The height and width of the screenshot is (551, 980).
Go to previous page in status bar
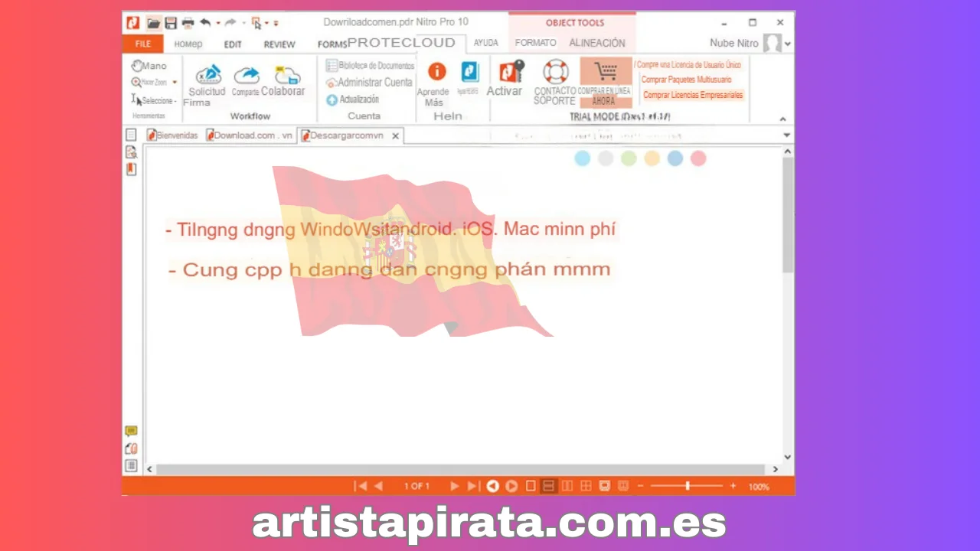[378, 486]
